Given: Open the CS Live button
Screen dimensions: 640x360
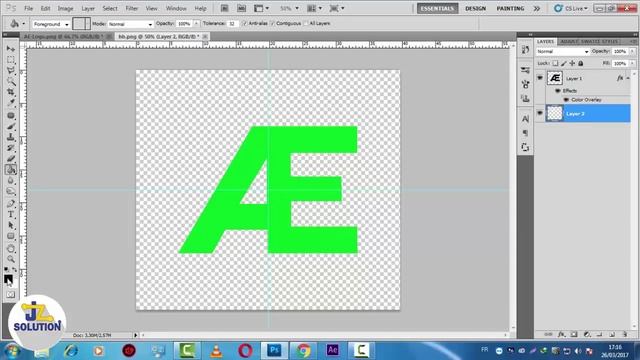Looking at the screenshot, I should 571,8.
